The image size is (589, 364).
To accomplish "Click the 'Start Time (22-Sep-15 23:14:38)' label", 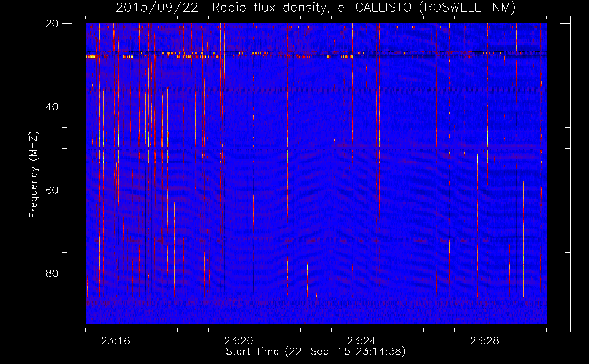I will pos(316,352).
